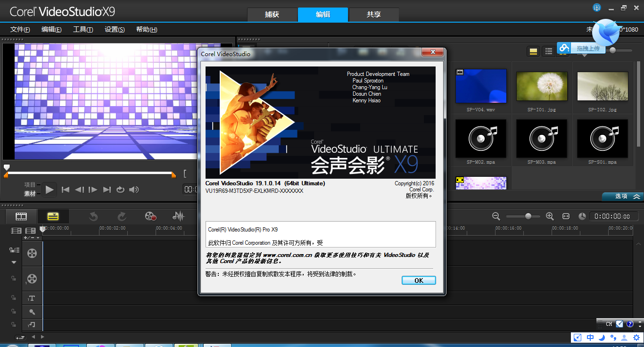The height and width of the screenshot is (347, 644).
Task: Step back one frame in preview
Action: (x=79, y=190)
